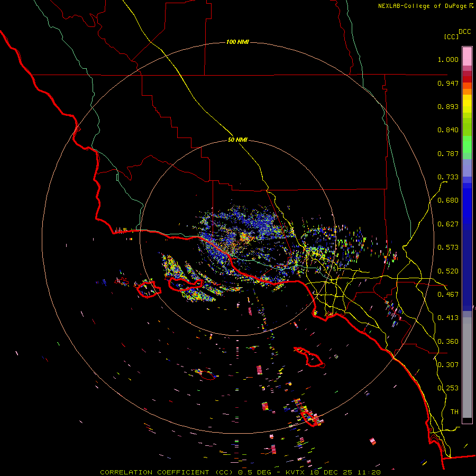Click the 0.360 legend value
This screenshot has width=476, height=476.
448,342
